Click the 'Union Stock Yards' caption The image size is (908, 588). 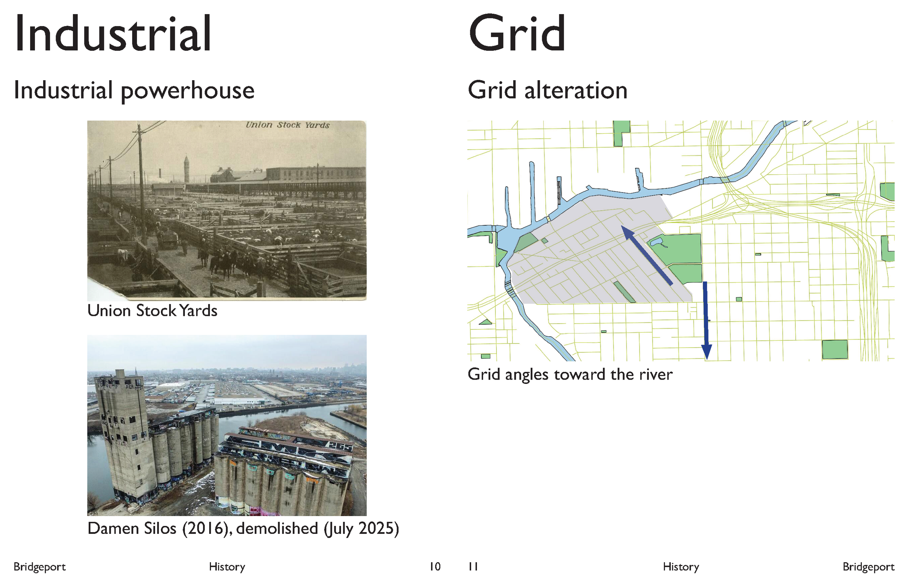click(152, 311)
